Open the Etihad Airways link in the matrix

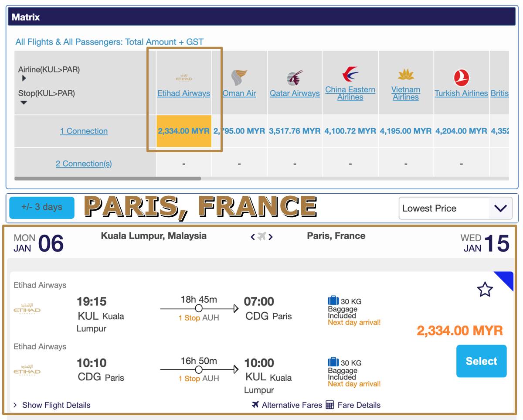[x=184, y=93]
